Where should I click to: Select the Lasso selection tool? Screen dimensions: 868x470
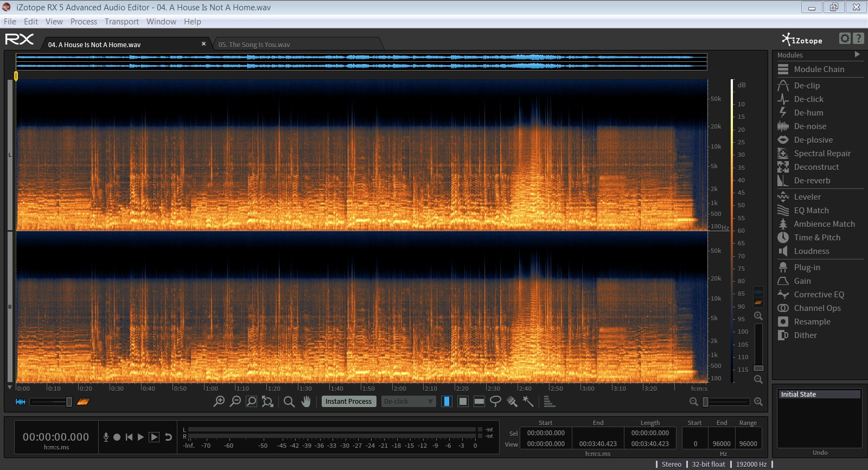click(x=495, y=402)
